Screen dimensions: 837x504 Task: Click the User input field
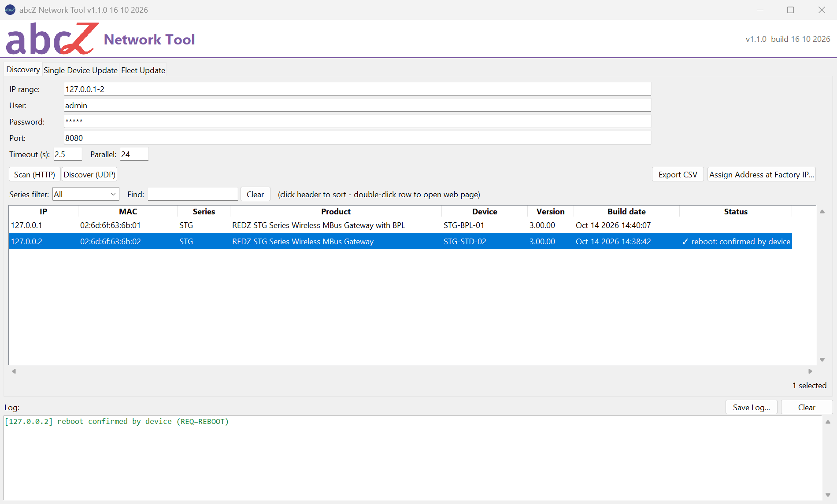[357, 105]
